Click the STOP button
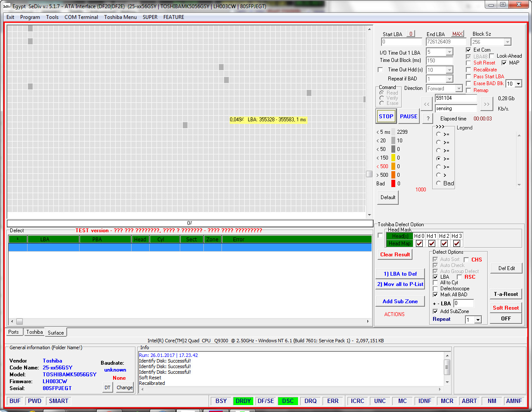Viewport: 532px width, 412px height. (x=386, y=117)
